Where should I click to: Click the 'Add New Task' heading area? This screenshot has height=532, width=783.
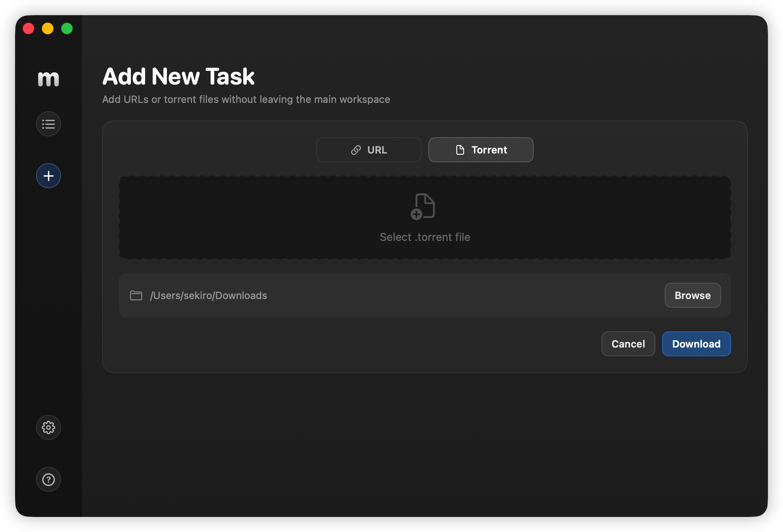click(x=179, y=76)
